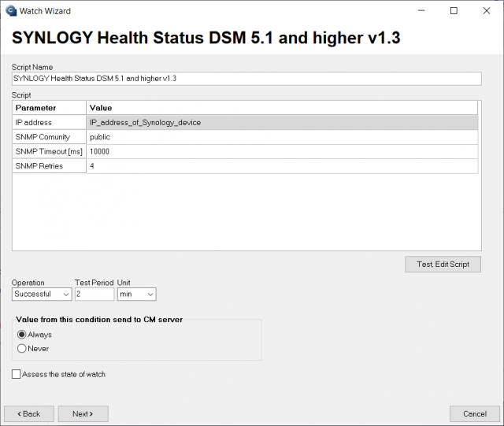Open the Operation dropdown
This screenshot has width=504, height=426.
click(x=42, y=294)
